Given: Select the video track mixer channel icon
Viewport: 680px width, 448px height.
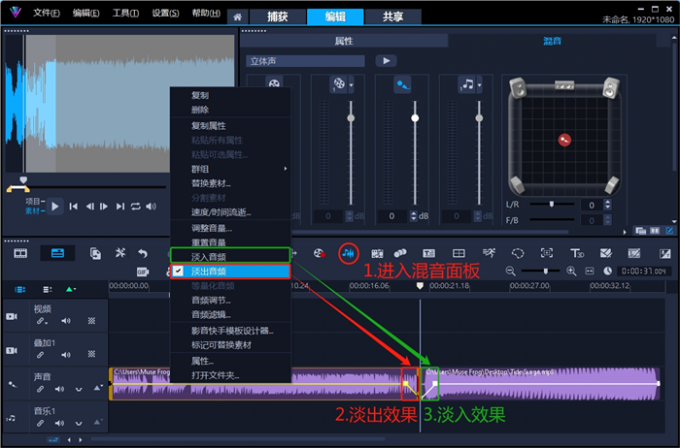Looking at the screenshot, I should 274,83.
